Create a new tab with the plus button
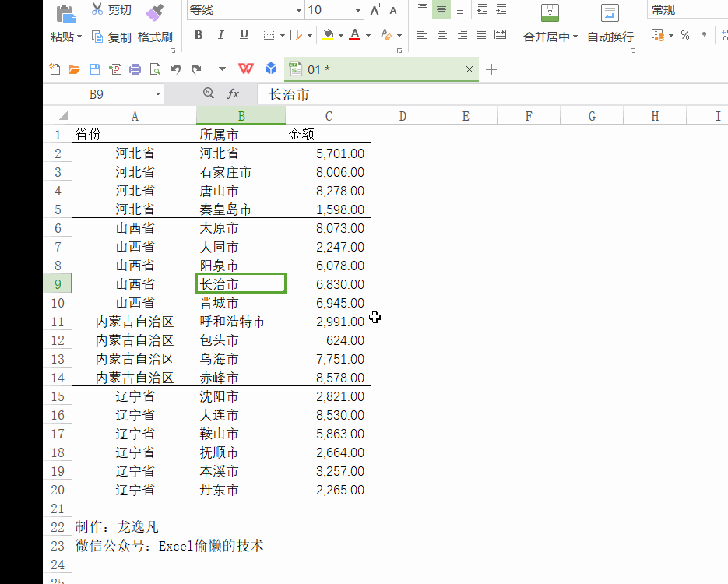The image size is (728, 584). pyautogui.click(x=491, y=69)
